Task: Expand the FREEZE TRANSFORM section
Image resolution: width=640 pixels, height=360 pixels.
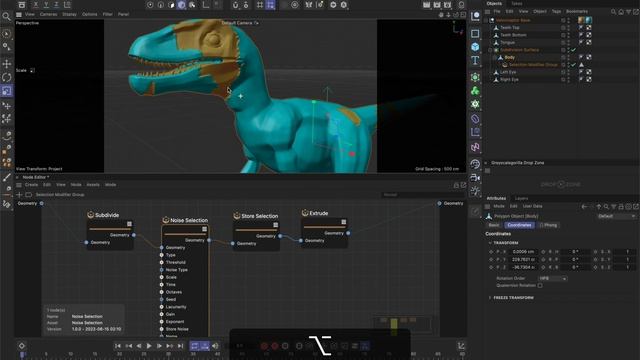Action: tap(490, 298)
